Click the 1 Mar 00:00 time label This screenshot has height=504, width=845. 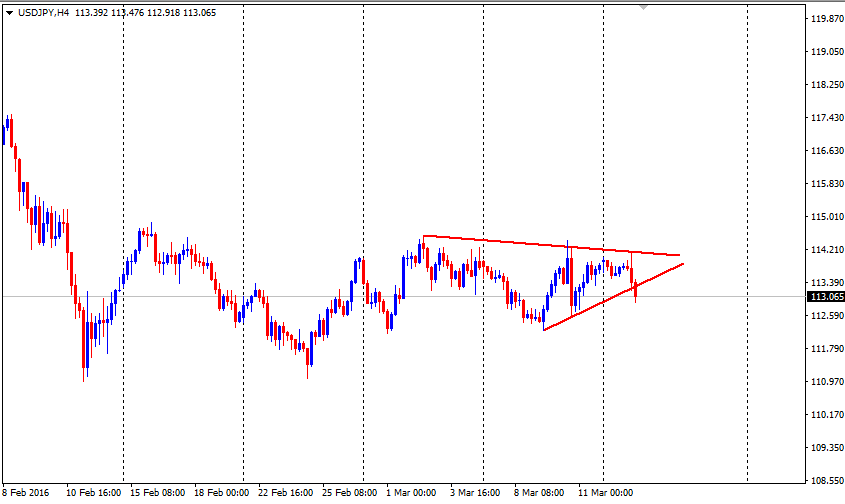(x=411, y=493)
